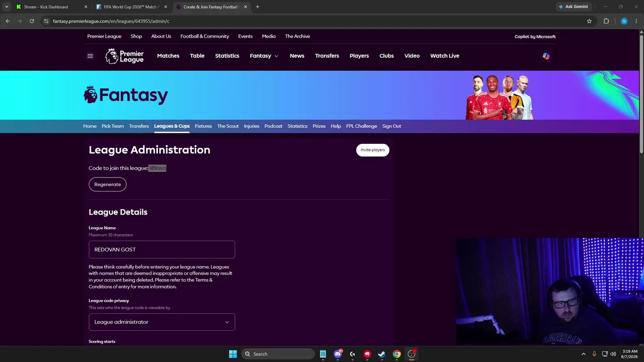This screenshot has width=644, height=362.
Task: Close the Create & Join Fantasy Football tab
Action: pyautogui.click(x=246, y=7)
